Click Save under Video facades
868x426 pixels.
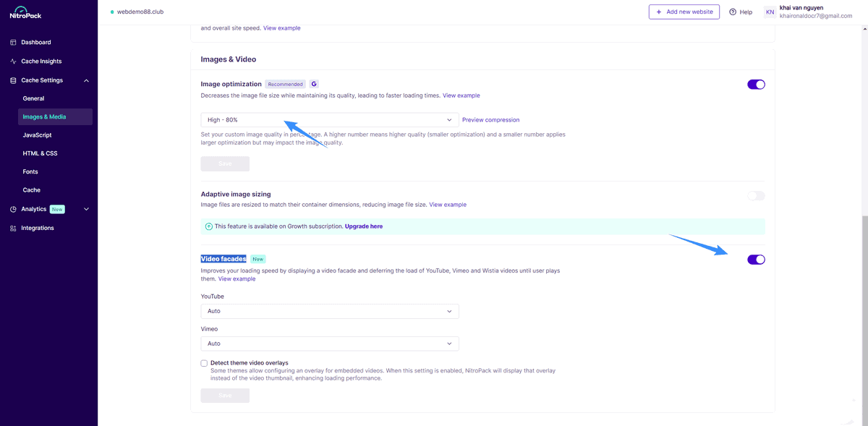pos(225,396)
